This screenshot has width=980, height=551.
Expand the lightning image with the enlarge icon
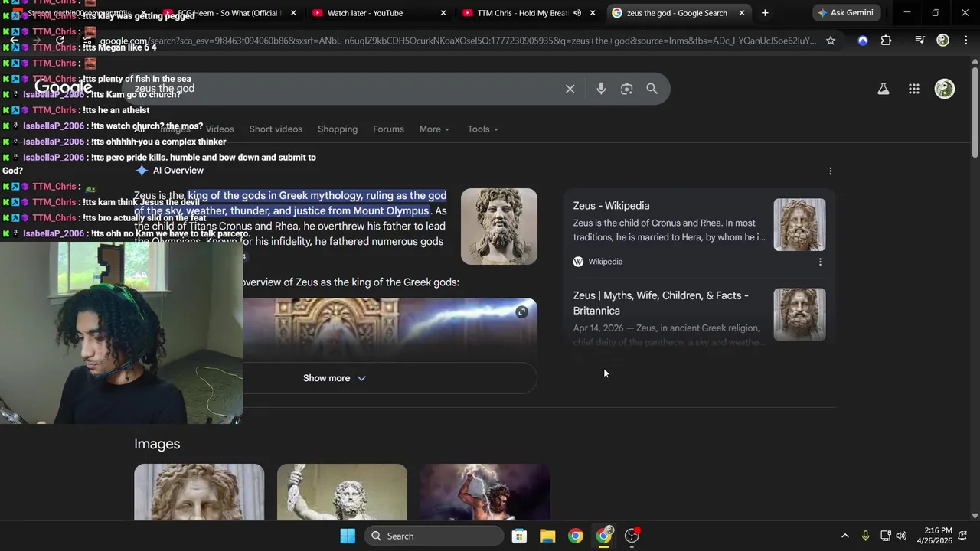coord(521,311)
